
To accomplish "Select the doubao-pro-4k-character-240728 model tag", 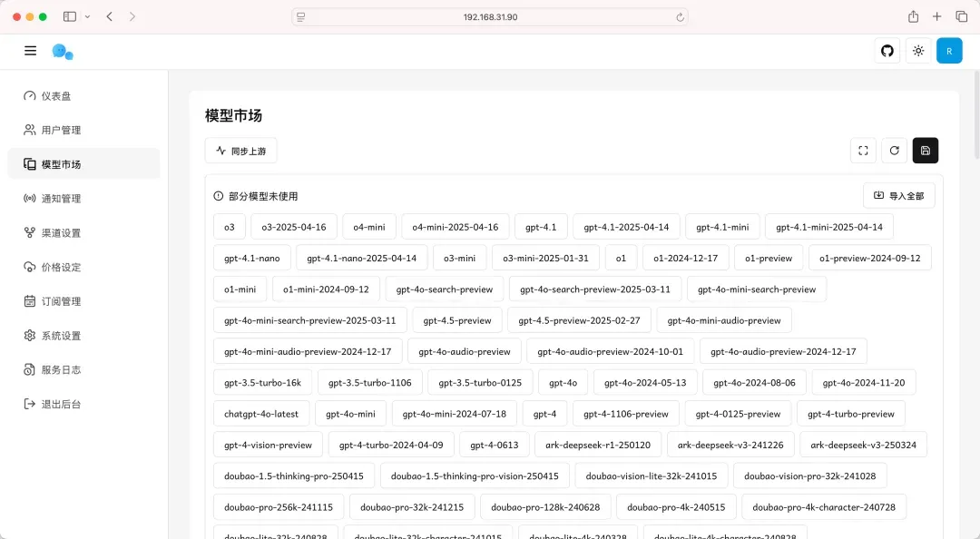I will [x=824, y=507].
